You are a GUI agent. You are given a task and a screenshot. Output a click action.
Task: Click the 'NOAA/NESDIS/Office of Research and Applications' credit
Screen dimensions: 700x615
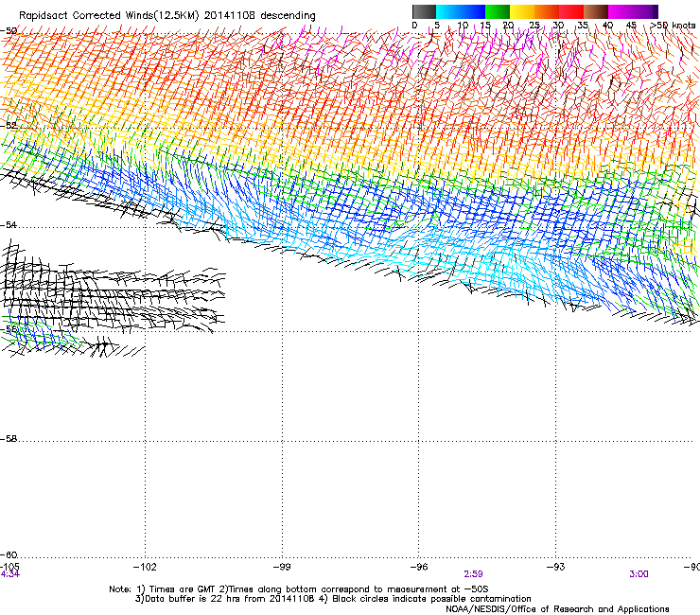click(557, 609)
